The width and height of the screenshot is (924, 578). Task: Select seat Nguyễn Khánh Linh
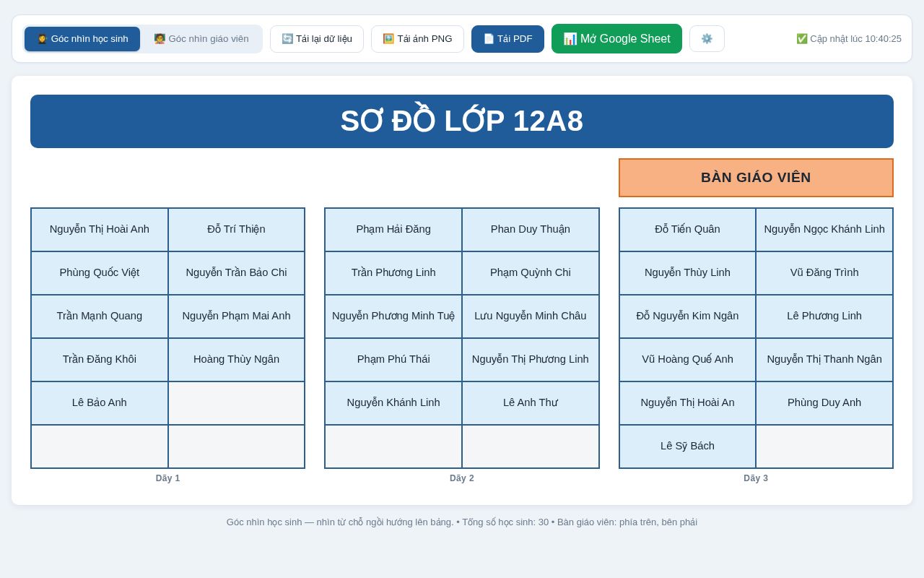click(393, 403)
